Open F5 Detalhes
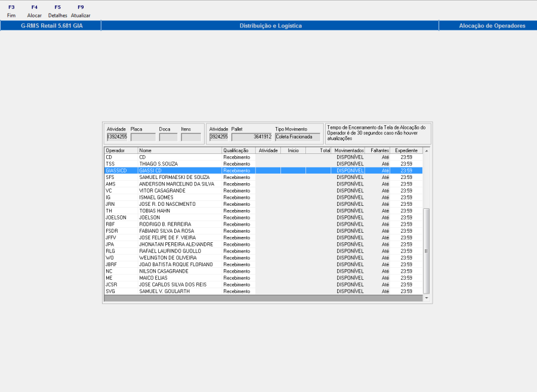 (57, 11)
